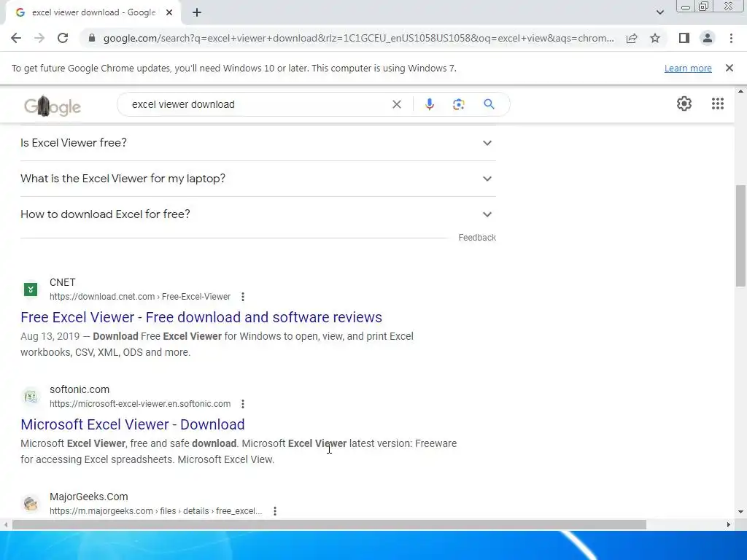
Task: Clear the search query text
Action: point(396,104)
